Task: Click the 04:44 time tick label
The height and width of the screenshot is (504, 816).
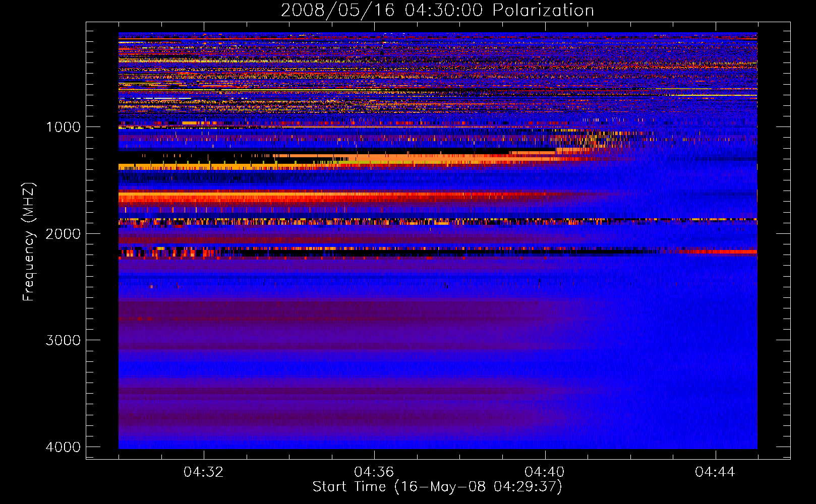Action: click(715, 472)
